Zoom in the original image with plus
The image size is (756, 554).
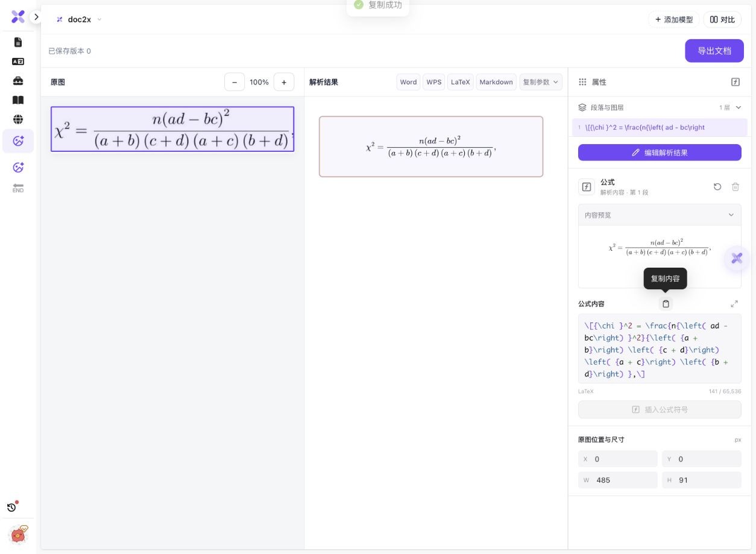click(284, 82)
